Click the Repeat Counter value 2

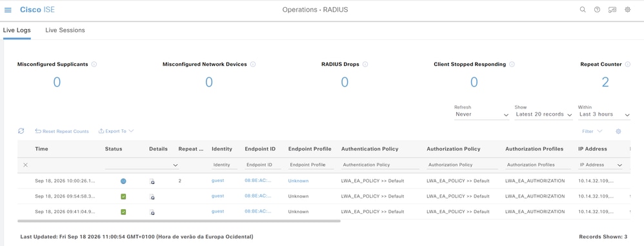pyautogui.click(x=605, y=82)
